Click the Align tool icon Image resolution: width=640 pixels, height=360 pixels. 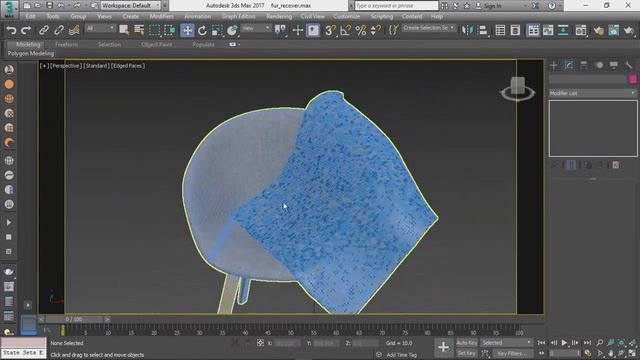(483, 30)
